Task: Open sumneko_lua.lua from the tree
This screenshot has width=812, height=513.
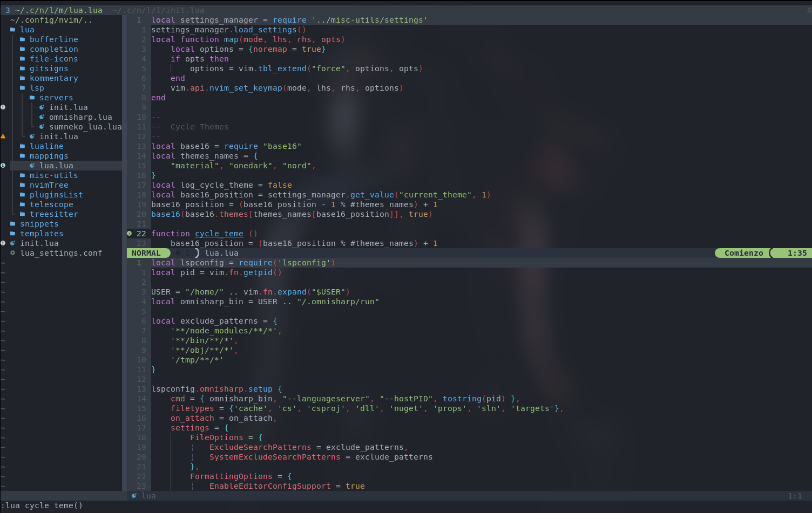Action: [x=85, y=127]
